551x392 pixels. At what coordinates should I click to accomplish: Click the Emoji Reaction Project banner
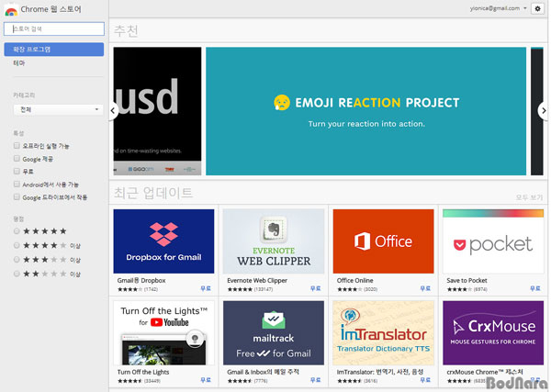coord(365,111)
